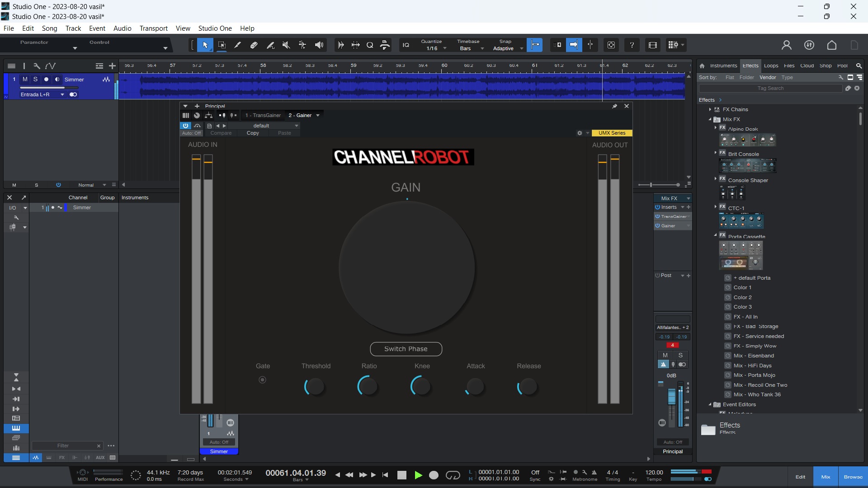Select the Eraser tool
The width and height of the screenshot is (868, 488).
click(254, 45)
